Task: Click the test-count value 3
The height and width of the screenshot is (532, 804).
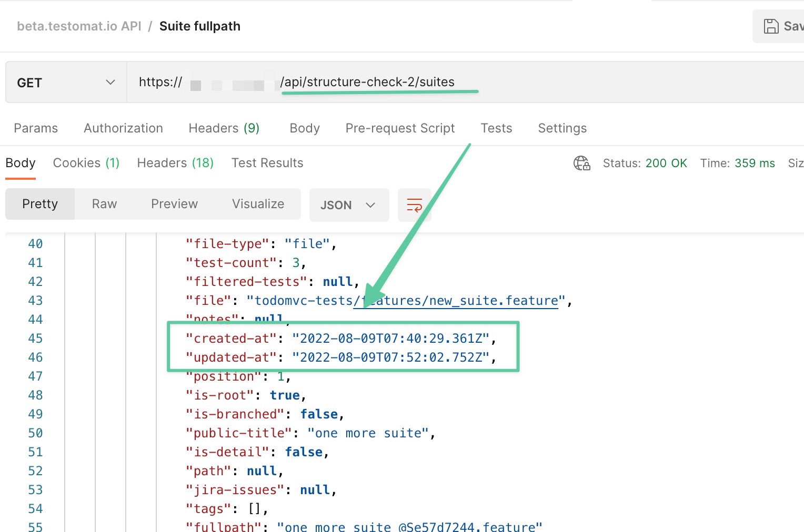Action: (x=296, y=263)
